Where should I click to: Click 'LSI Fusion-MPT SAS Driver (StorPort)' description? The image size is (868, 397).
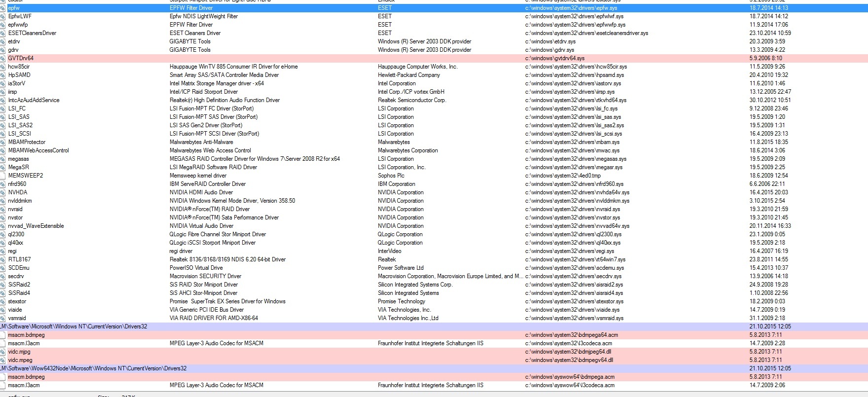(214, 117)
